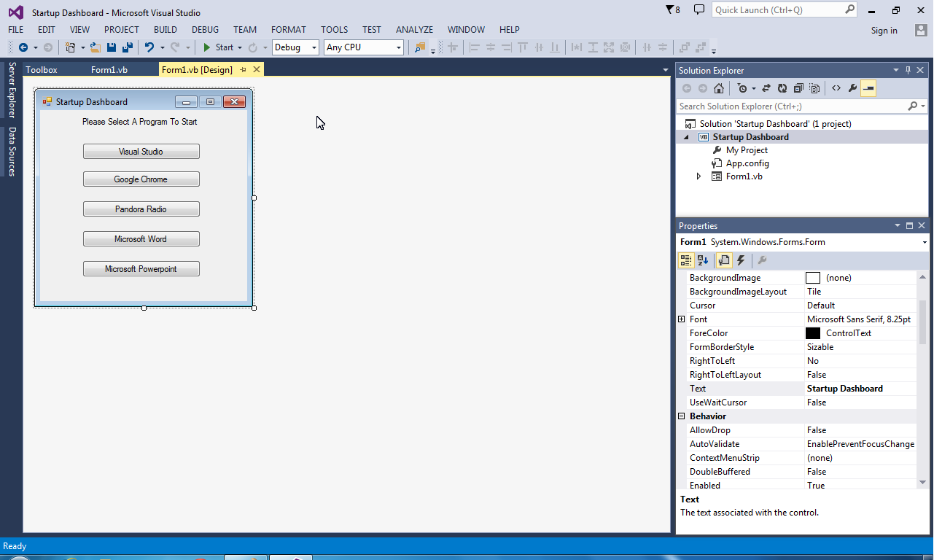Sort Properties grid alphabetically

click(x=703, y=260)
